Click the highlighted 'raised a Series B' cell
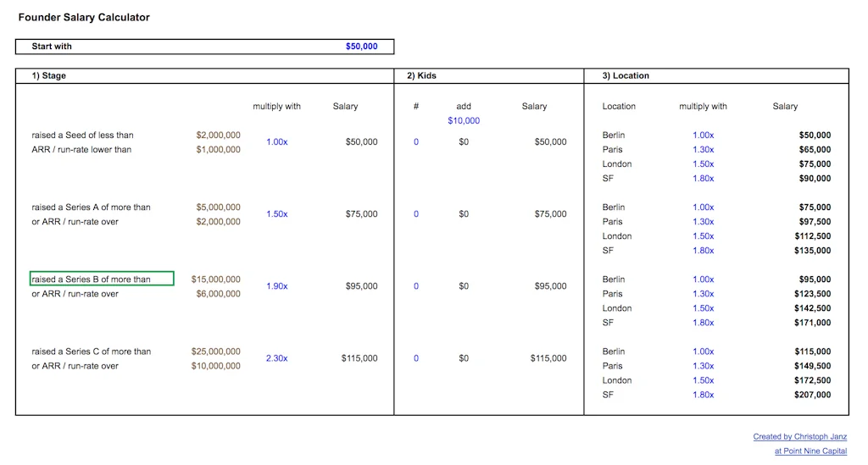This screenshot has height=465, width=868. tap(102, 280)
